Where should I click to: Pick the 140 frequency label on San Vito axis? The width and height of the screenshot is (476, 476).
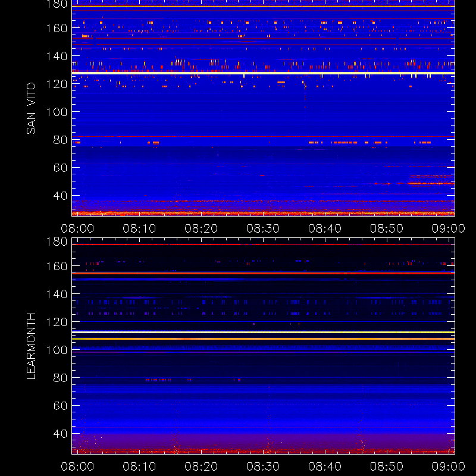click(57, 56)
